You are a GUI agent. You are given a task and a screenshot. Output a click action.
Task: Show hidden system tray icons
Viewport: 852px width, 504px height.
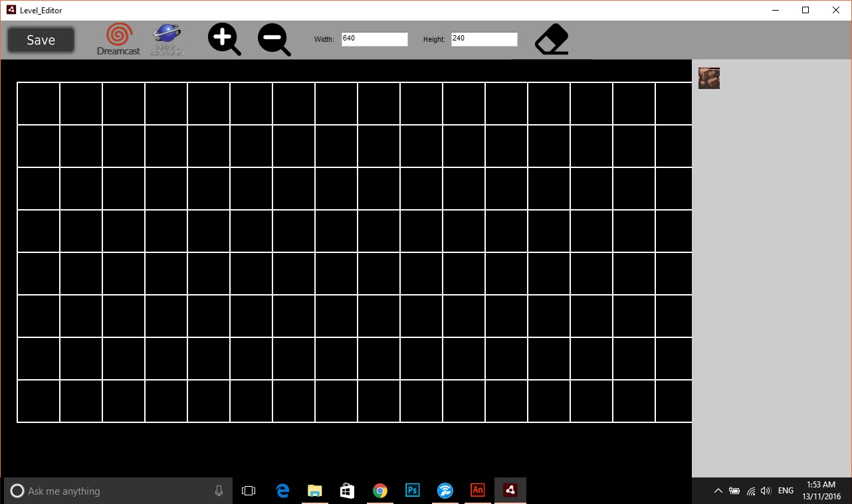point(718,491)
